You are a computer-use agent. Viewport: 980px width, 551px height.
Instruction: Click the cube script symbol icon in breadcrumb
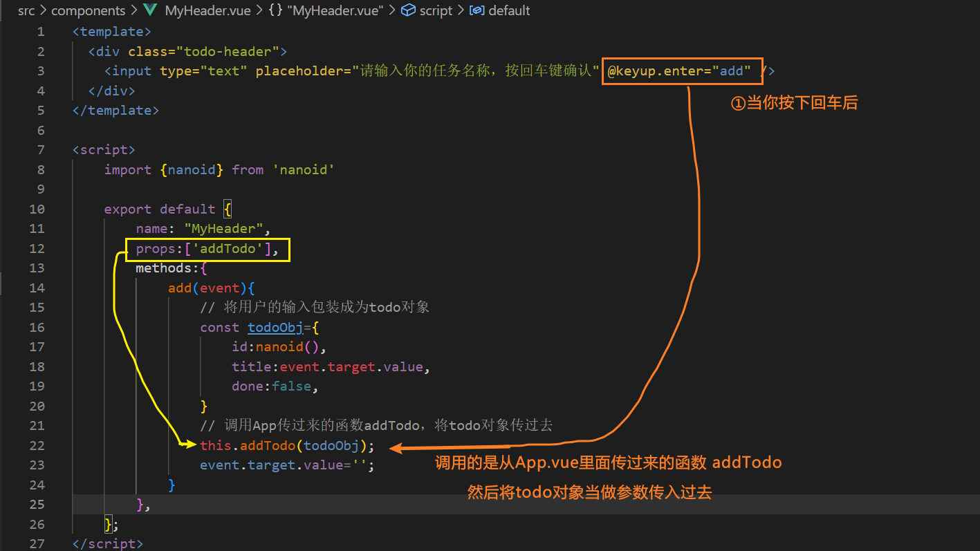point(409,10)
